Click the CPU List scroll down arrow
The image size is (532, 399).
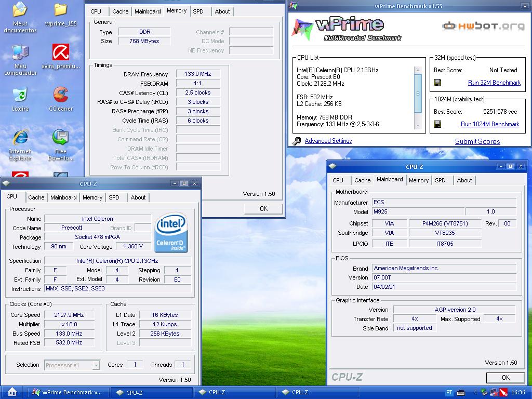coord(418,126)
